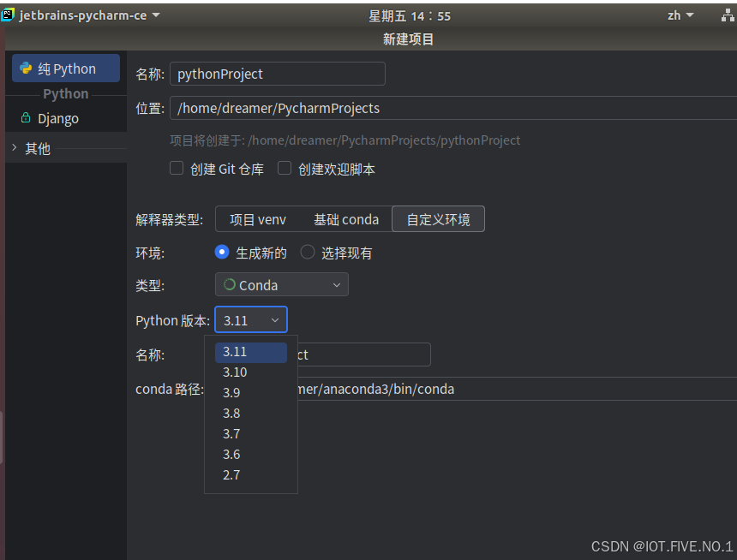
Task: Expand the 其他 section
Action: pyautogui.click(x=15, y=148)
